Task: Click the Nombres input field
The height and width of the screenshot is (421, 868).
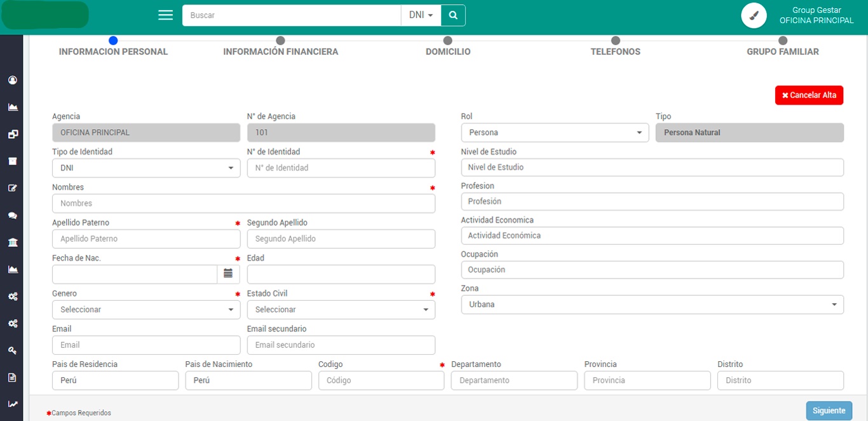Action: (243, 204)
